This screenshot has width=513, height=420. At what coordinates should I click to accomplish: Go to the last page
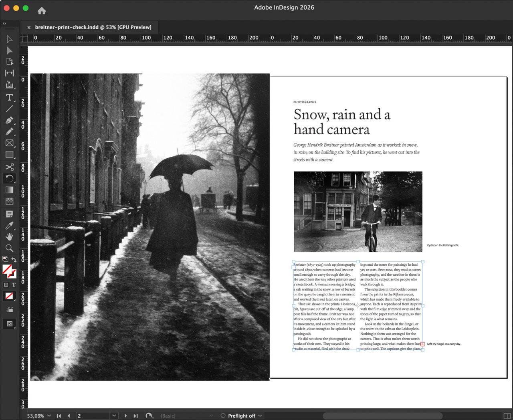point(135,416)
